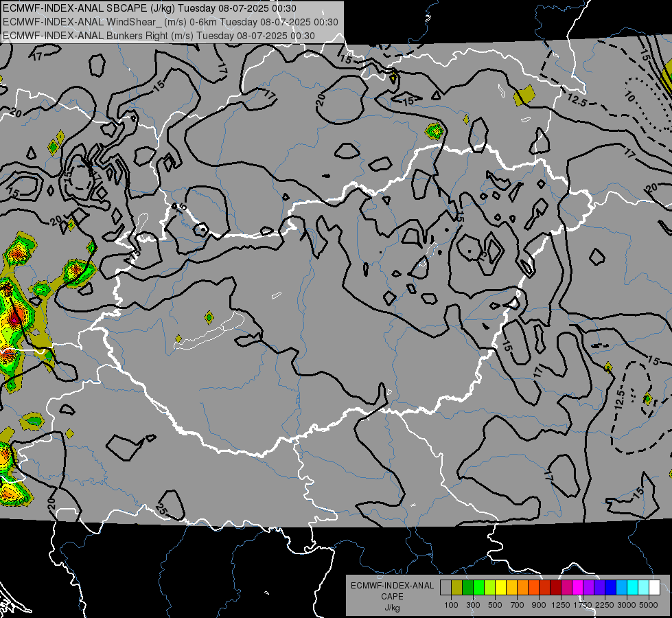
Task: Select the dark red legend swatch before 1250
Action: pos(555,588)
